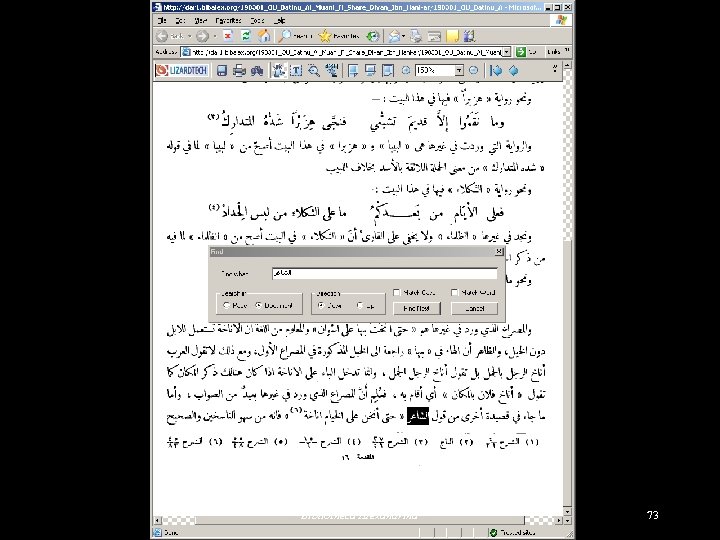720x540 pixels.
Task: Go back with the browser Back arrow
Action: click(x=162, y=36)
